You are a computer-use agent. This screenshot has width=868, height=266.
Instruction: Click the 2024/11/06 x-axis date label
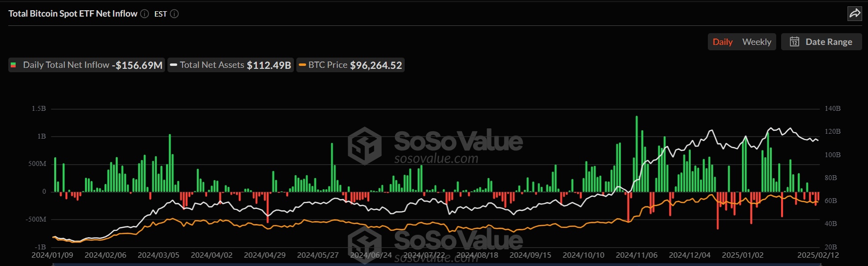click(x=637, y=255)
